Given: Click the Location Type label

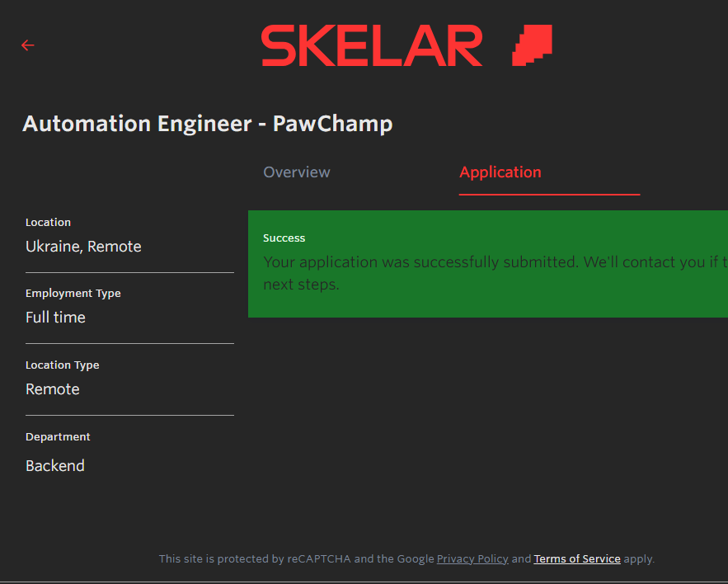Looking at the screenshot, I should 63,365.
